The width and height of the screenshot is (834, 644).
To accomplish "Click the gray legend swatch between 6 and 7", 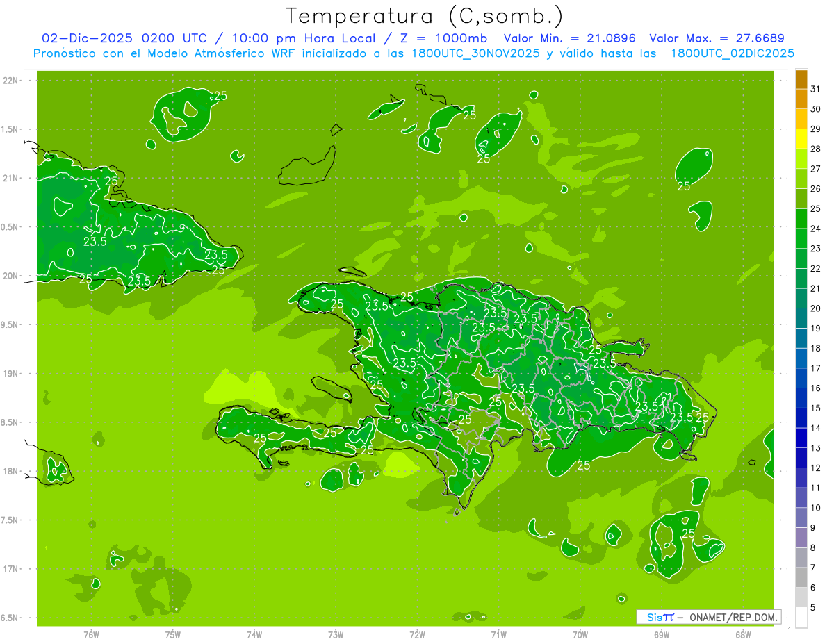I will pyautogui.click(x=801, y=577).
